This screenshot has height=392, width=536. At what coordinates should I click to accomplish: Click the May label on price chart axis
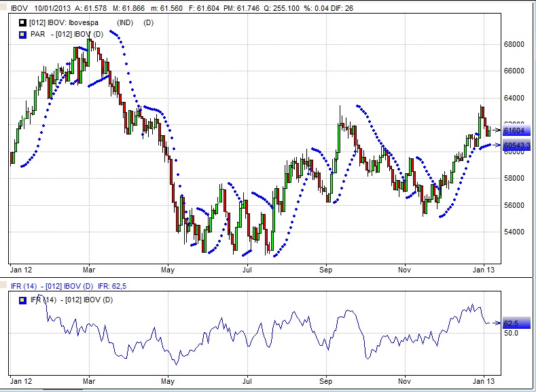pyautogui.click(x=167, y=268)
